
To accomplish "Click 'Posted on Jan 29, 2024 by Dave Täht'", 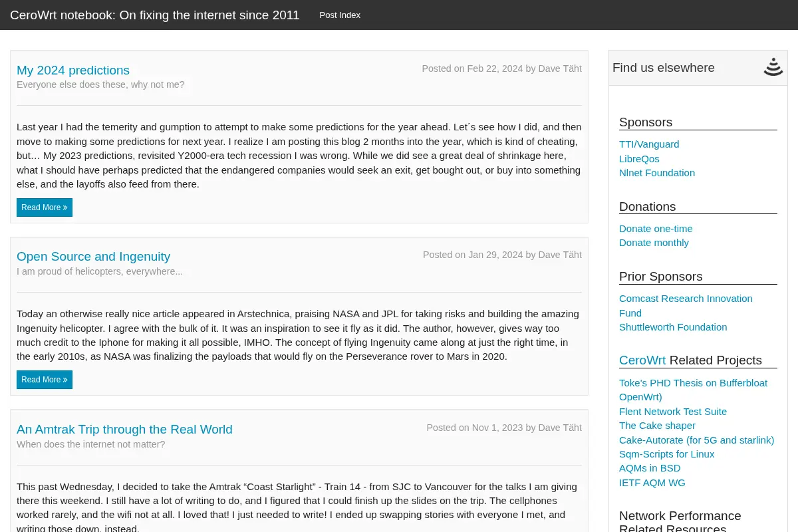I will (x=502, y=255).
